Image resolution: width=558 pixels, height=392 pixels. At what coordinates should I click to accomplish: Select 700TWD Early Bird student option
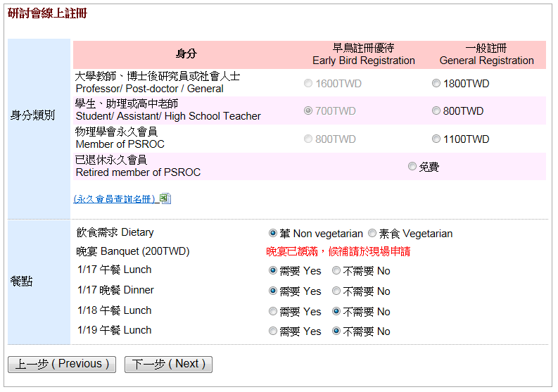click(308, 111)
